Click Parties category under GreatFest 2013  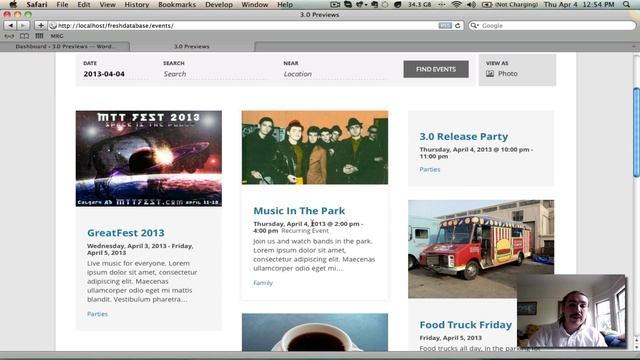click(98, 314)
